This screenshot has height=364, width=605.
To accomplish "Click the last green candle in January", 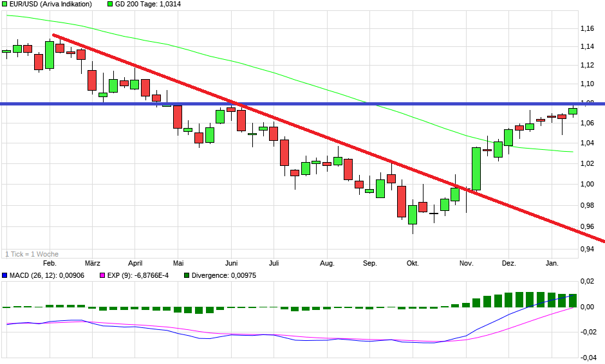I will pyautogui.click(x=572, y=111).
